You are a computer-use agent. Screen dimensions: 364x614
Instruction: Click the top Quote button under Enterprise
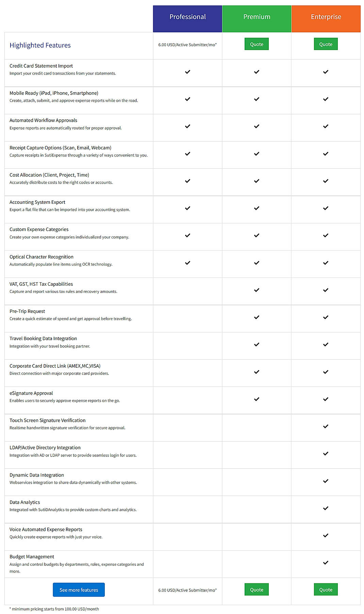point(326,44)
